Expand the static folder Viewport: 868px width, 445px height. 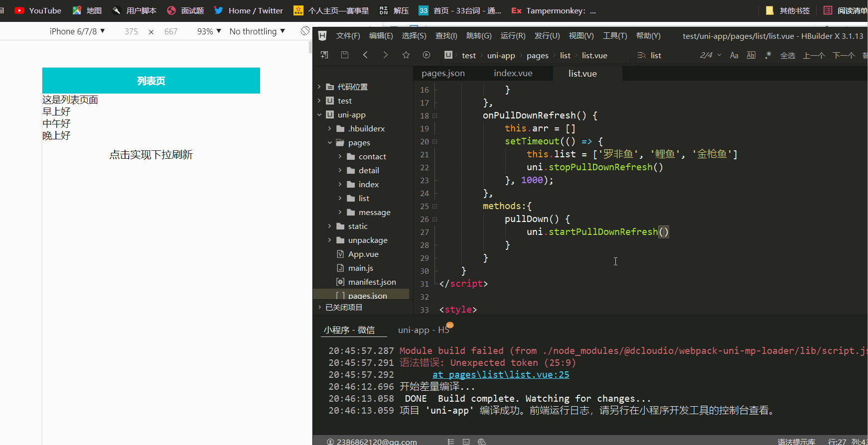click(329, 226)
